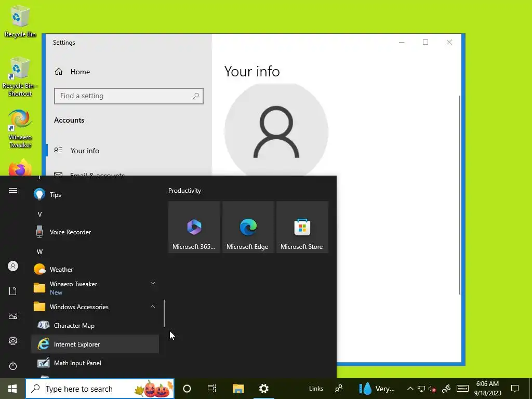Open network status tray icon
Image resolution: width=532 pixels, height=399 pixels.
[x=421, y=389]
